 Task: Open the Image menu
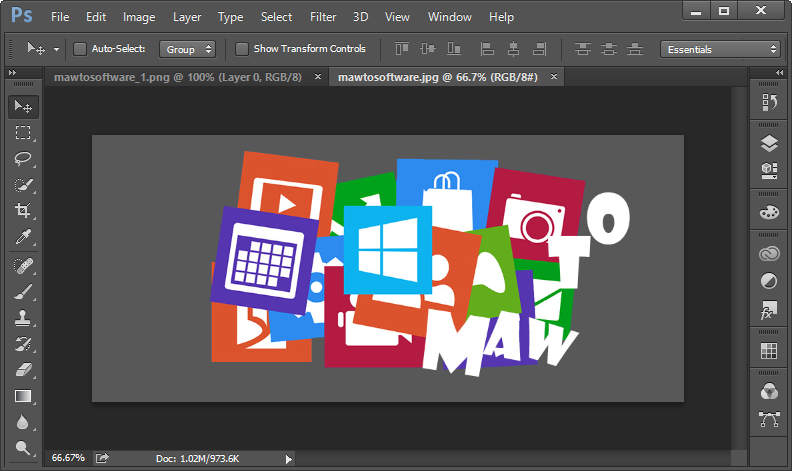(139, 17)
